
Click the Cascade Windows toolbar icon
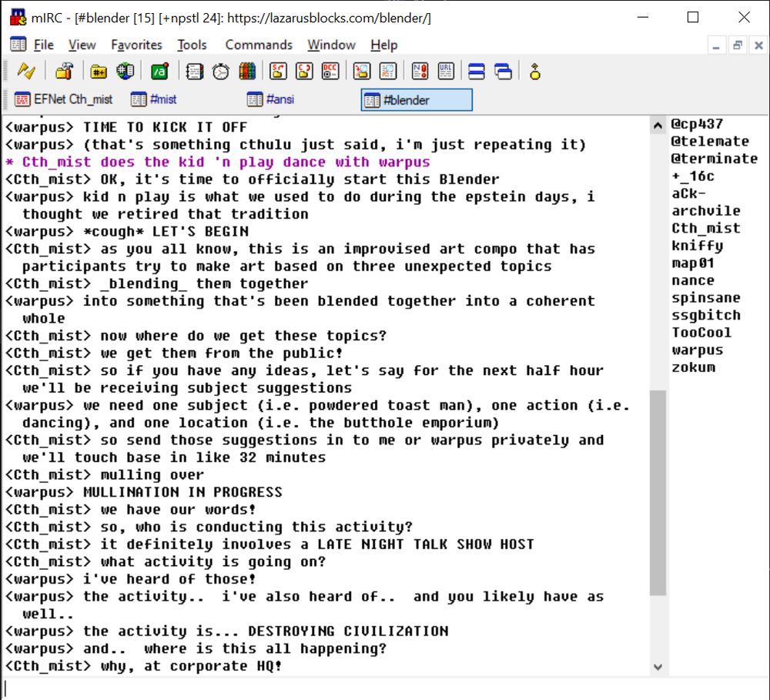click(x=503, y=72)
